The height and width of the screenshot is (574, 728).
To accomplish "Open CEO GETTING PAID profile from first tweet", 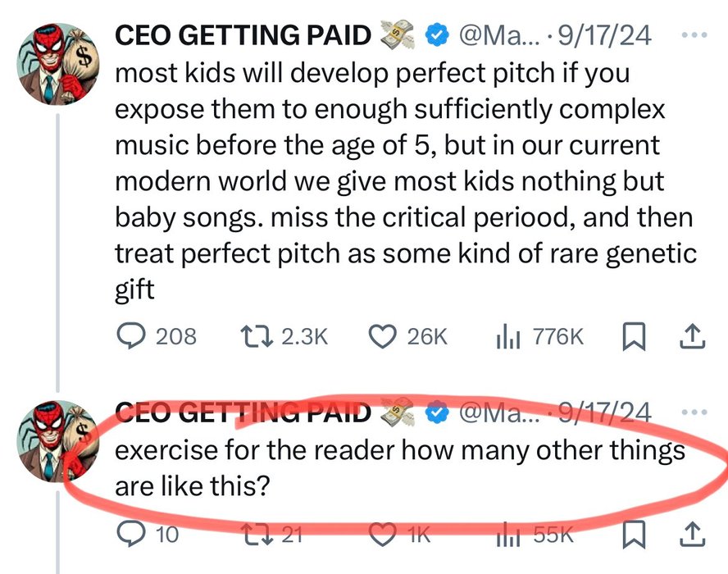I will point(243,35).
